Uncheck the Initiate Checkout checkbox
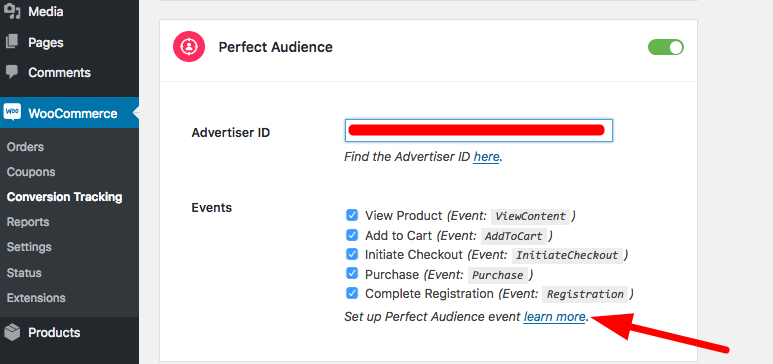The width and height of the screenshot is (773, 364). [351, 254]
